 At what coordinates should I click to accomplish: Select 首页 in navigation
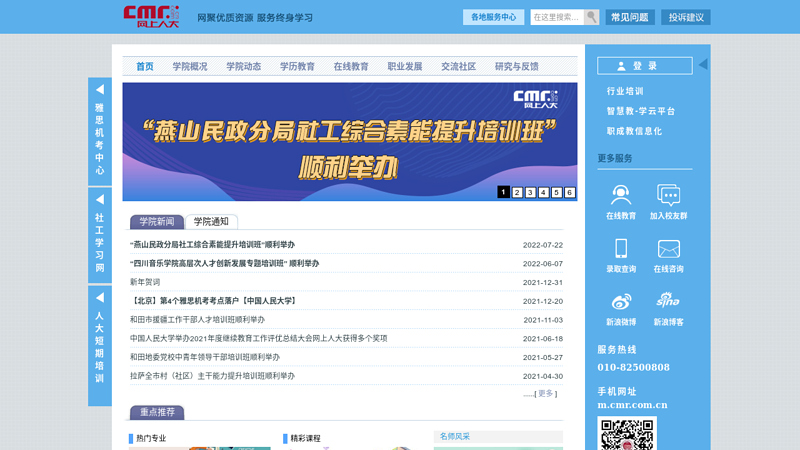pos(145,66)
